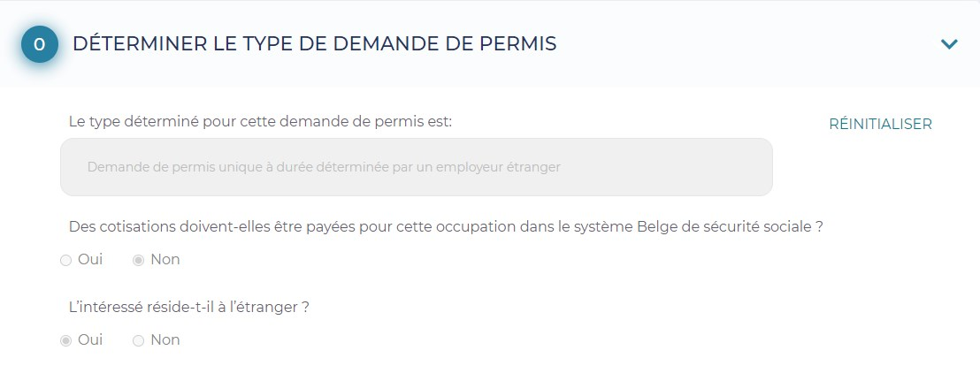Click the determined permit type input field

pyautogui.click(x=416, y=167)
